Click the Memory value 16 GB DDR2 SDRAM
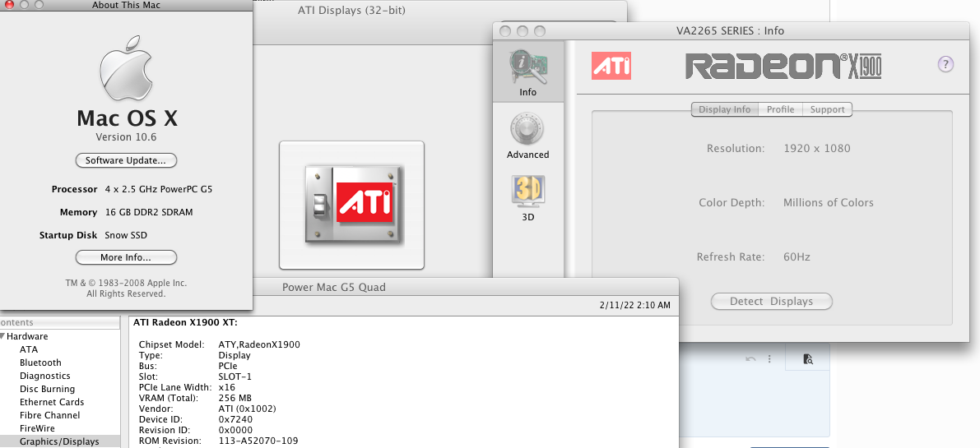Viewport: 980px width, 448px height. tap(149, 212)
